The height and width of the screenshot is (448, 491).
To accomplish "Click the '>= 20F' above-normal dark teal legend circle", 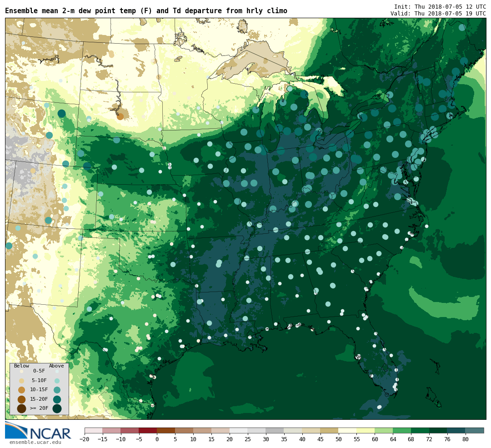I will 57,408.
